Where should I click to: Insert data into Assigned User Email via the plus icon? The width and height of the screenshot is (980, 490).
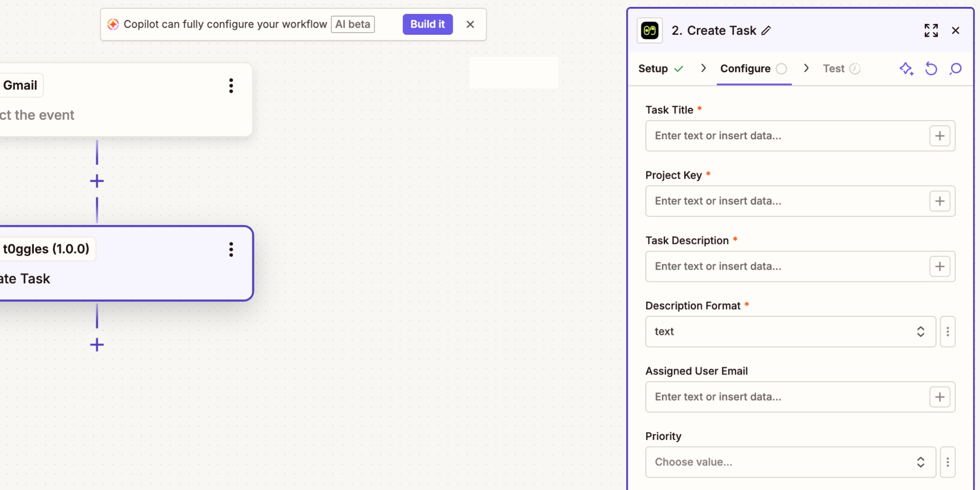tap(940, 397)
